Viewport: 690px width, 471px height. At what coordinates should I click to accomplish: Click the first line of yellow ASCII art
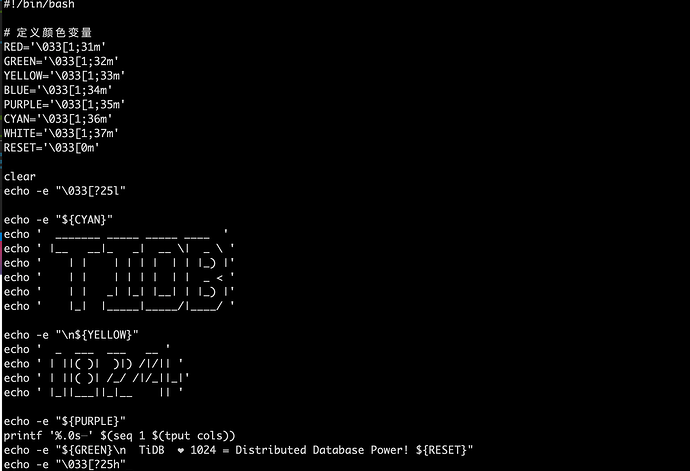tap(87, 350)
